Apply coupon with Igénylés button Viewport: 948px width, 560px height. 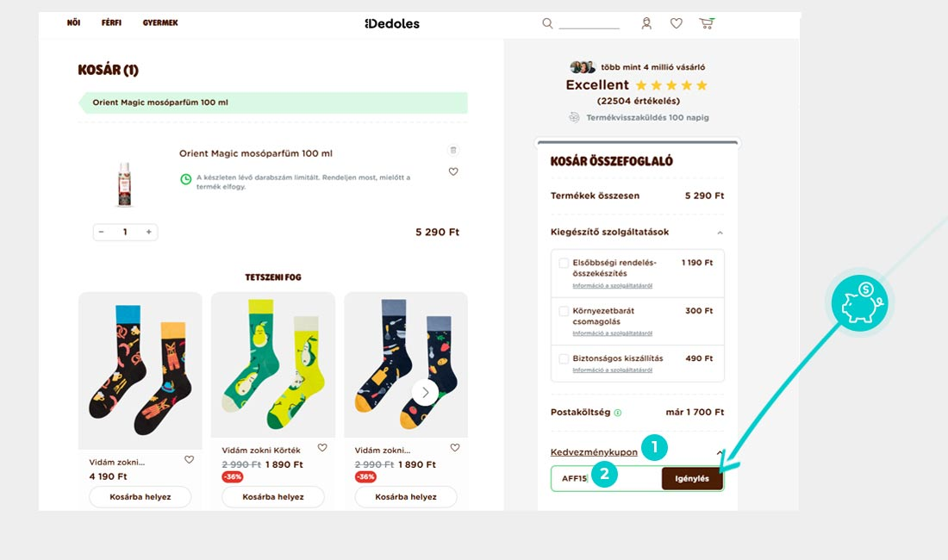pos(692,478)
